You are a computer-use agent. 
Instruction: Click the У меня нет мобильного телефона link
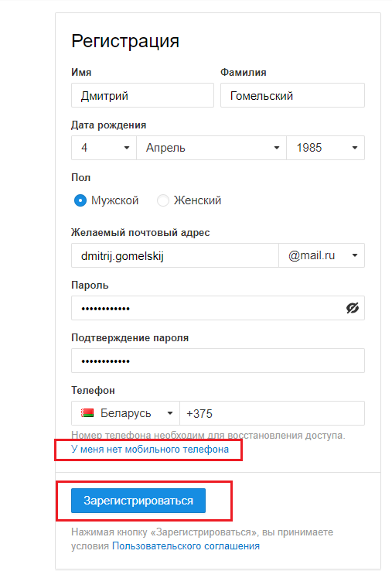150,450
